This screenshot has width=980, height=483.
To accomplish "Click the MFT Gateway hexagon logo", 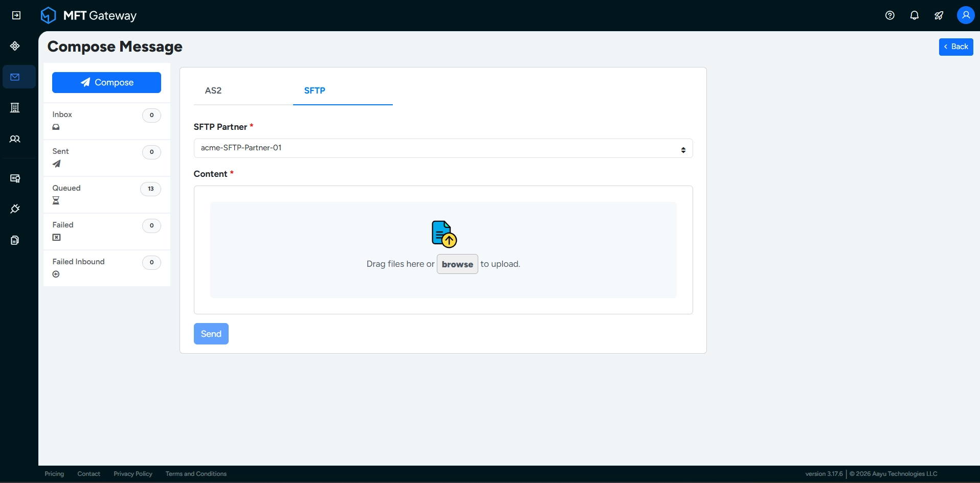I will [x=48, y=15].
